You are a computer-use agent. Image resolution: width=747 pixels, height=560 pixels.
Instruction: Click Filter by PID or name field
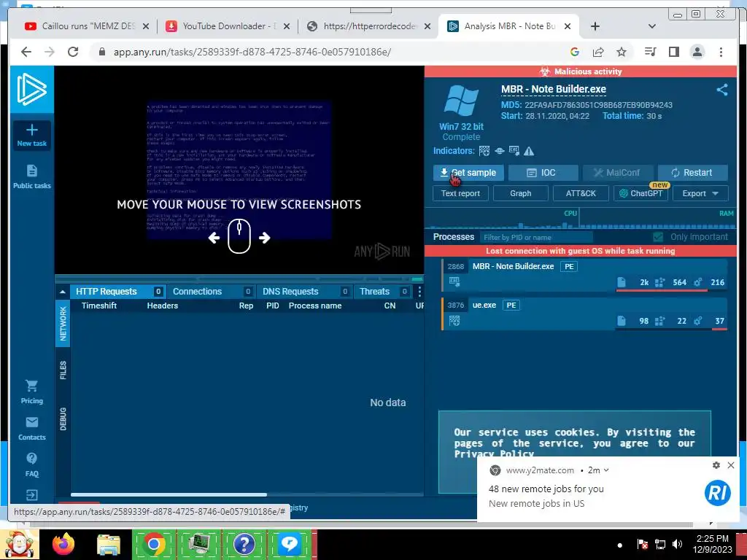pos(537,237)
